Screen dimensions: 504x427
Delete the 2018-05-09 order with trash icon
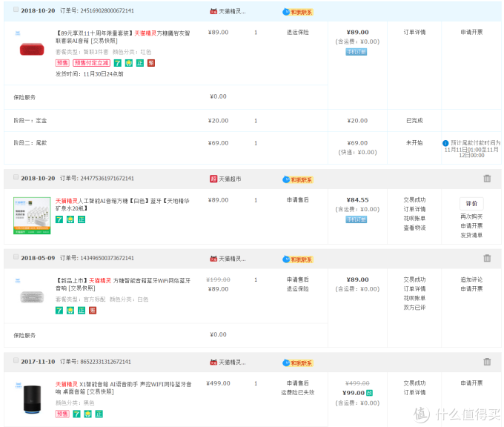coord(487,258)
